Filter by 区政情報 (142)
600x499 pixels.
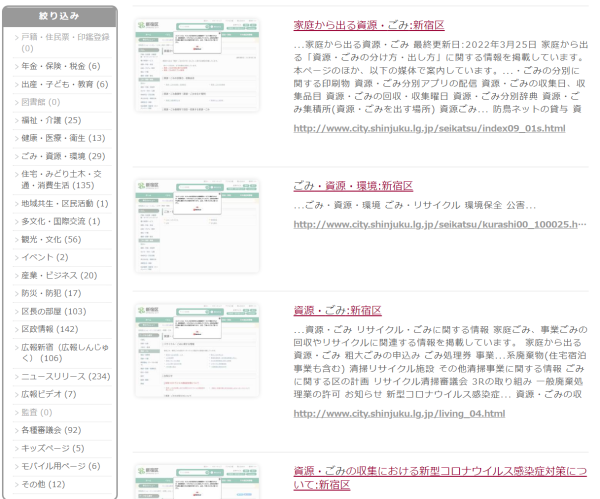tap(50, 329)
